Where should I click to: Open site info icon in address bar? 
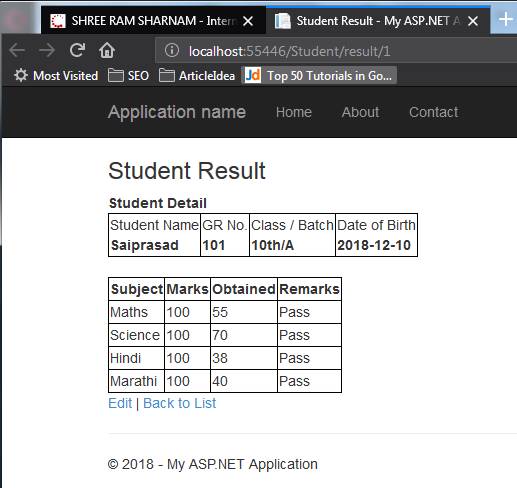(x=172, y=51)
